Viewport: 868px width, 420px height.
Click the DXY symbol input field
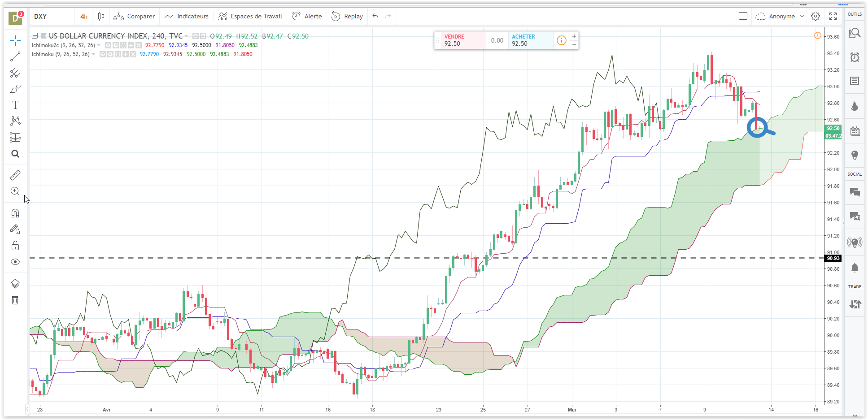(x=53, y=16)
